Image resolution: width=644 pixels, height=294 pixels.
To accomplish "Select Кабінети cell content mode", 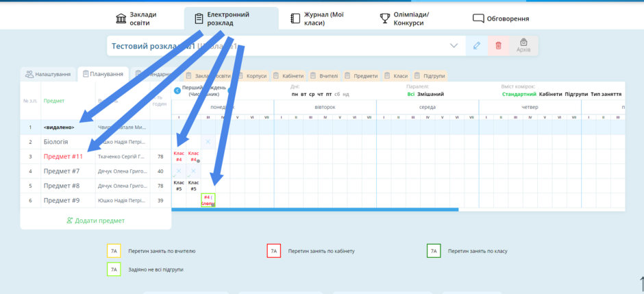I will pos(550,95).
